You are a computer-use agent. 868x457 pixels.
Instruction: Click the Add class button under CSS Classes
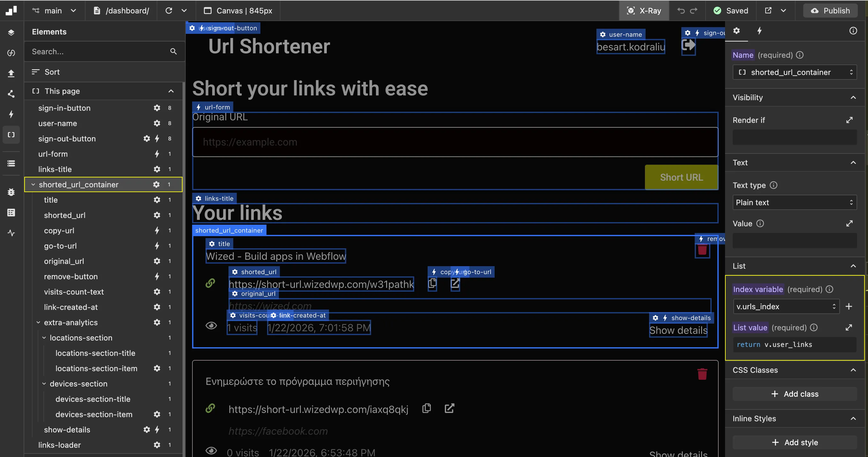coord(794,393)
